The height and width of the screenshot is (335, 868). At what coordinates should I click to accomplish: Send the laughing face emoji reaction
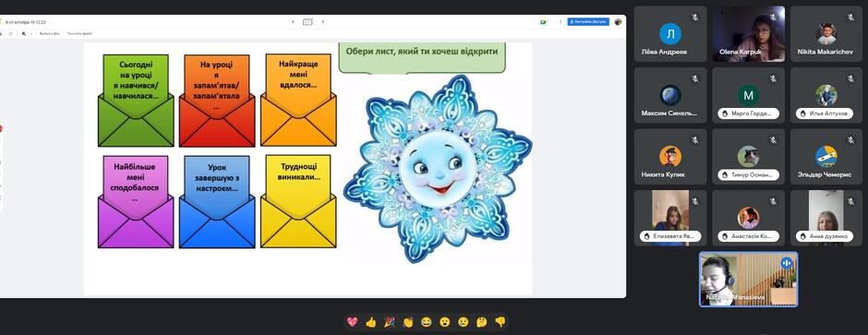[427, 322]
